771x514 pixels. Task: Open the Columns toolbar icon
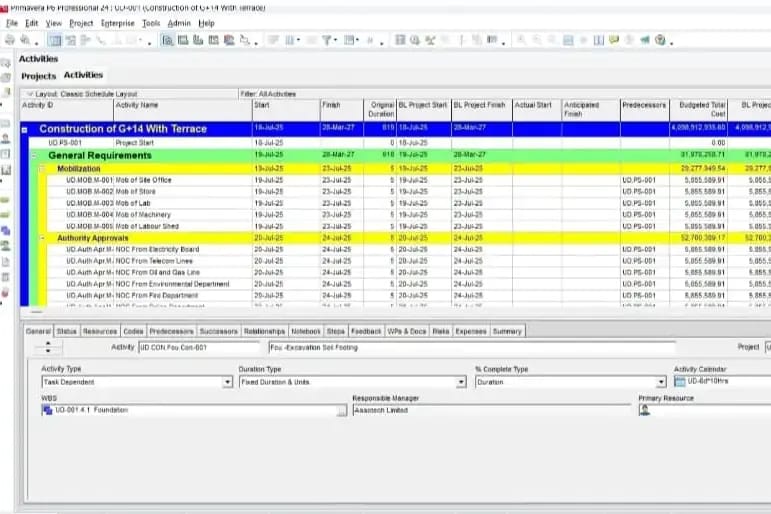coord(290,40)
